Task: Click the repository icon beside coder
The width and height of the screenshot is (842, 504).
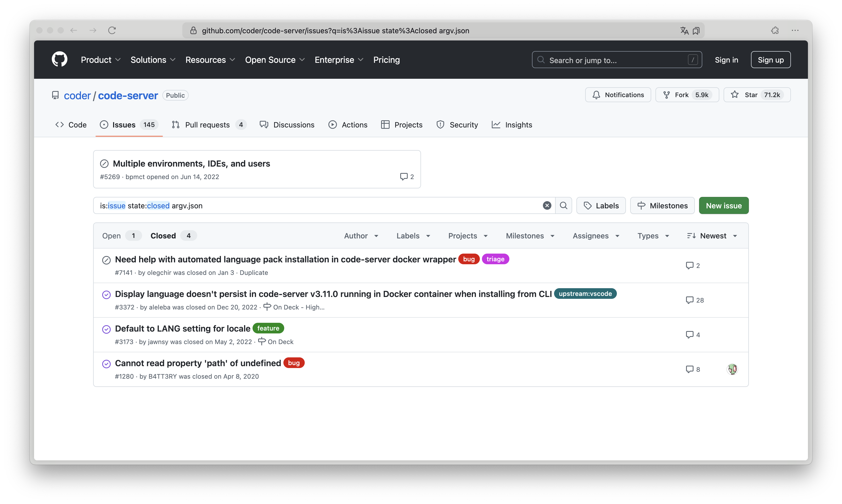Action: tap(55, 96)
